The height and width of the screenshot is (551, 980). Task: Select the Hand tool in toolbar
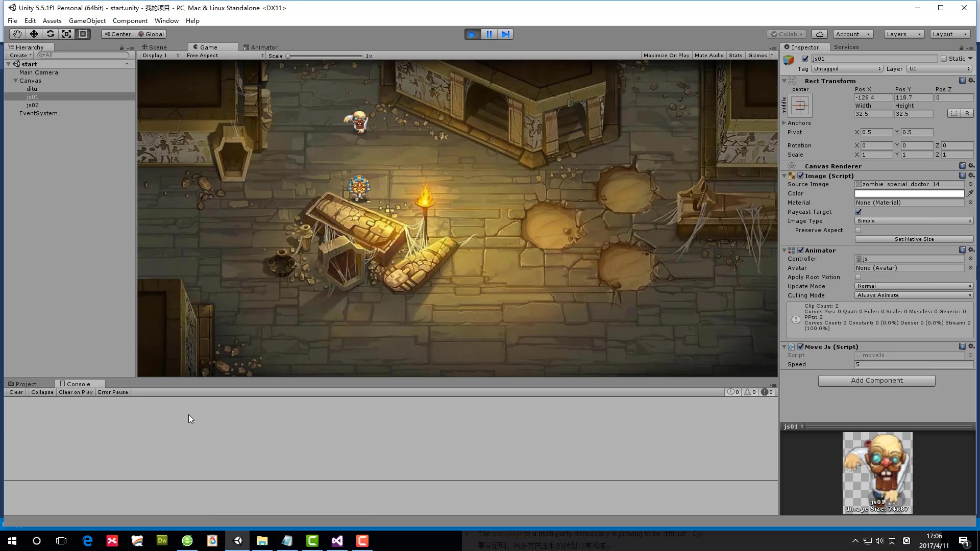[17, 34]
